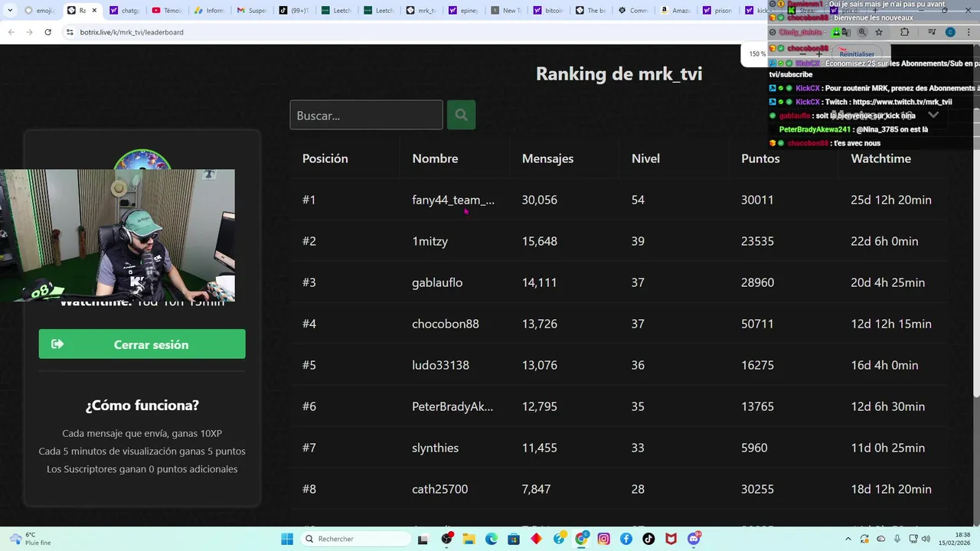Select the name cath25700
Image resolution: width=980 pixels, height=551 pixels.
tap(439, 489)
